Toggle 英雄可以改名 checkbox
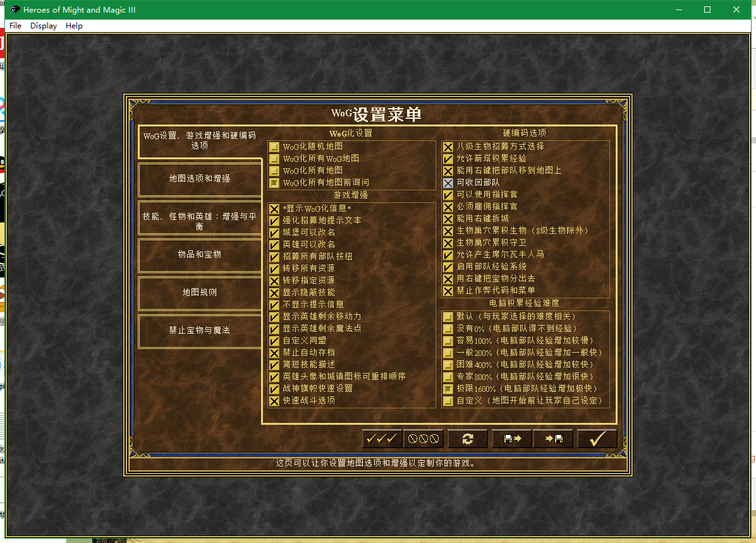 point(274,245)
